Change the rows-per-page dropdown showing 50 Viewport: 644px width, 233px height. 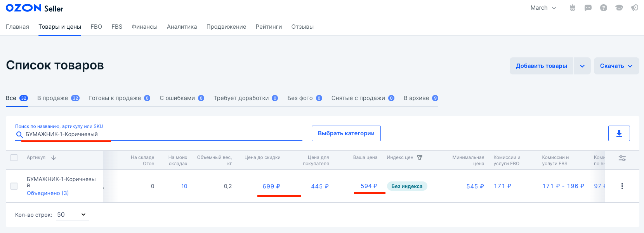click(x=72, y=215)
